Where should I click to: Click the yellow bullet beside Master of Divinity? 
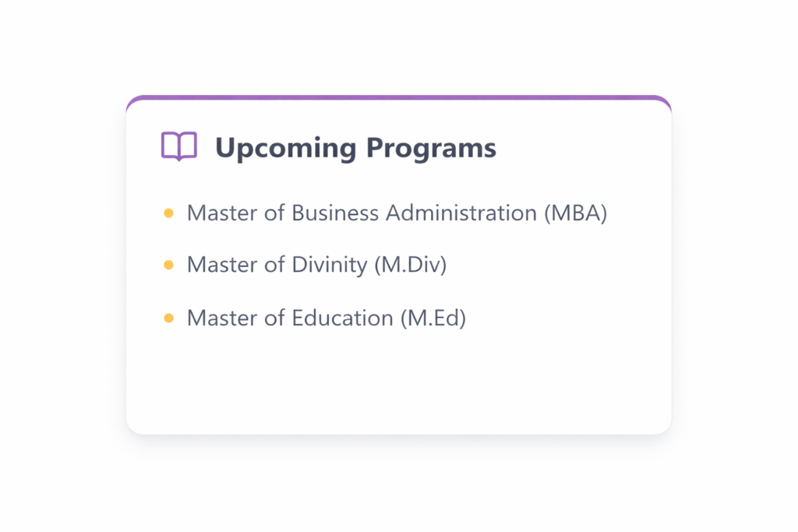(x=168, y=266)
